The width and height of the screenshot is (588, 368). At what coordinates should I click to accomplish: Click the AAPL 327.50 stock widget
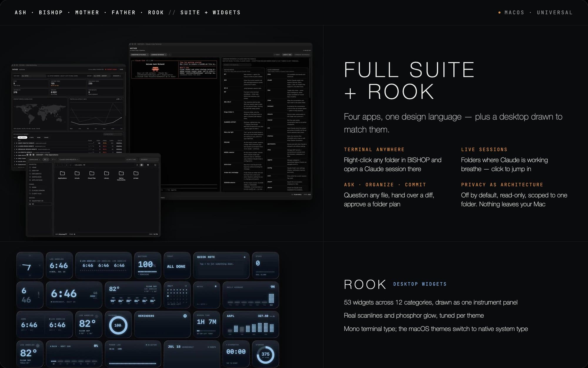pos(251,324)
